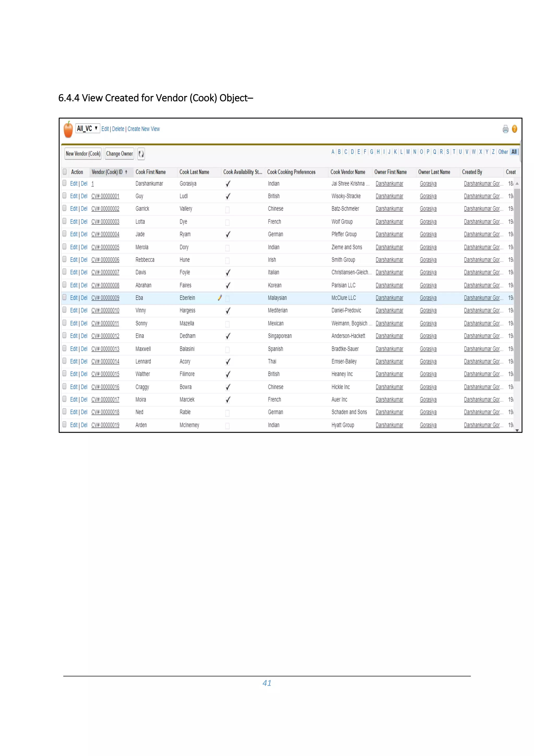This screenshot has height=756, width=534.
Task: Click Edit in the CV# 00000018 row
Action: 74,412
